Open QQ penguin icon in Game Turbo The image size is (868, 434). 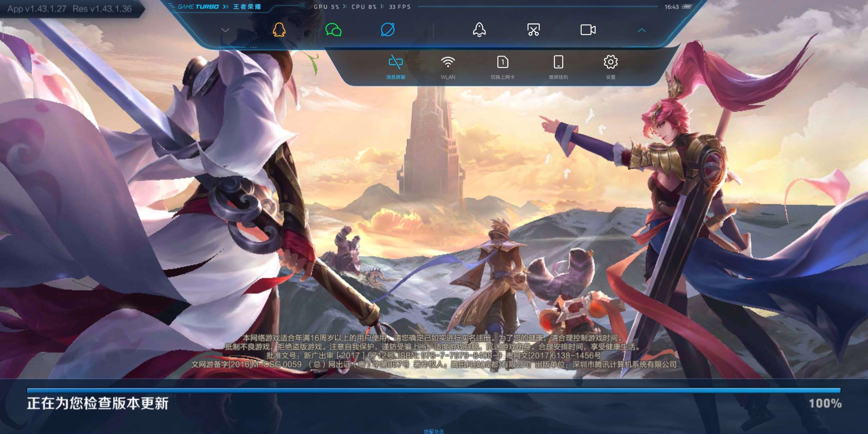point(279,30)
